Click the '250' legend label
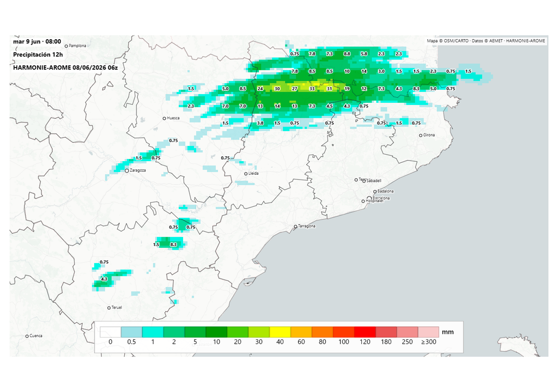Screen dimensions: 558x392 [x=407, y=342]
